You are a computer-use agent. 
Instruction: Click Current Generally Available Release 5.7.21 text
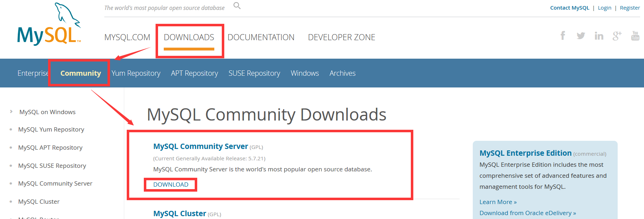[x=209, y=159]
